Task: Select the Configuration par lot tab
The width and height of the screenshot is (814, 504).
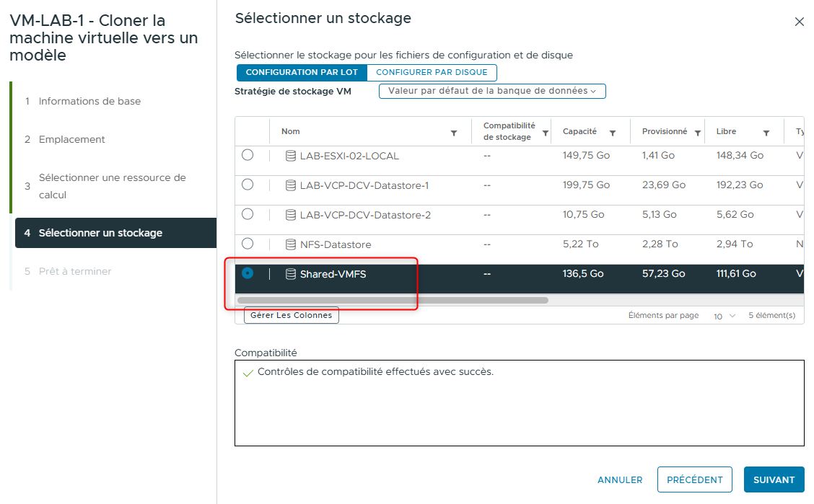Action: (302, 72)
